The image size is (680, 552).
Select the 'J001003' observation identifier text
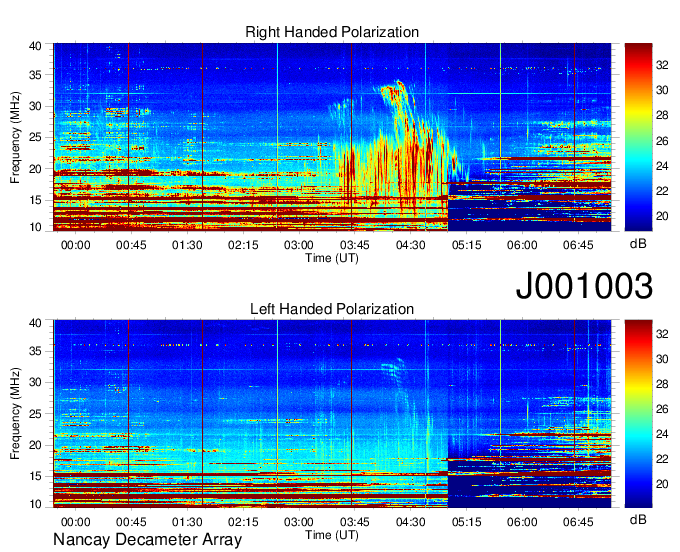click(x=584, y=285)
